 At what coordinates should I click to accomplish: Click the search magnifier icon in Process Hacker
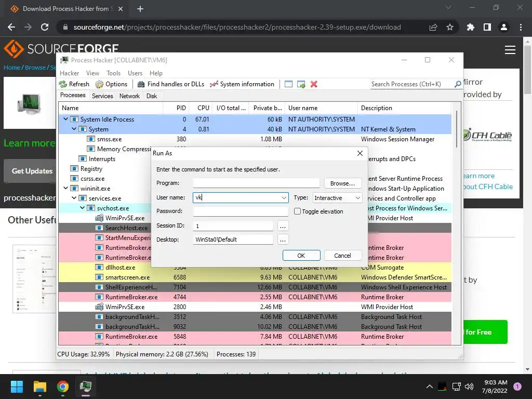458,84
